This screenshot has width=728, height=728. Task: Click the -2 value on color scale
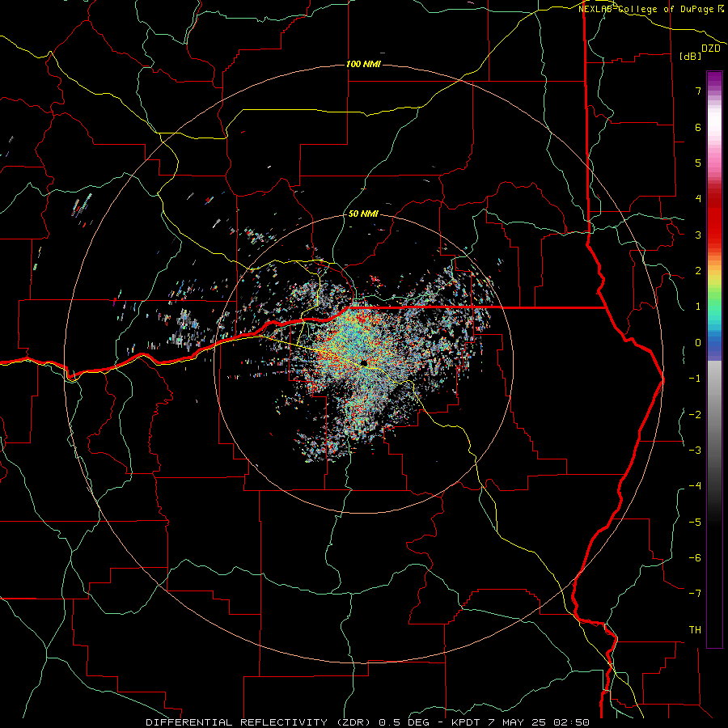pos(695,414)
